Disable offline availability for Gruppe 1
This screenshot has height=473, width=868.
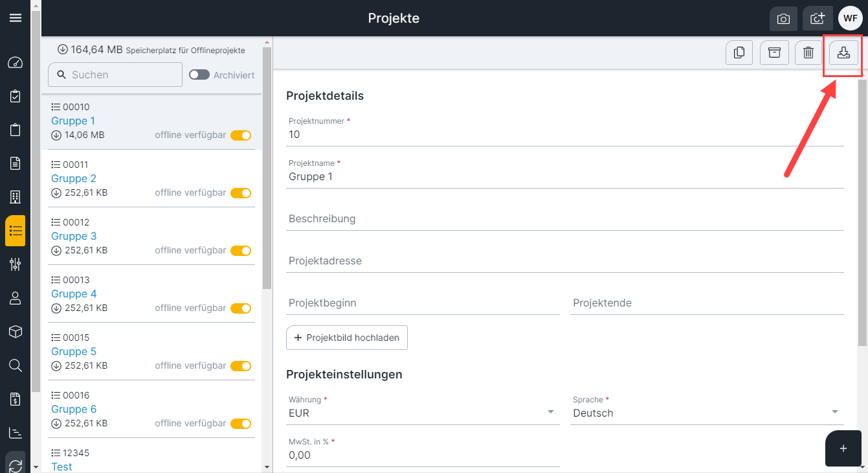pyautogui.click(x=241, y=135)
